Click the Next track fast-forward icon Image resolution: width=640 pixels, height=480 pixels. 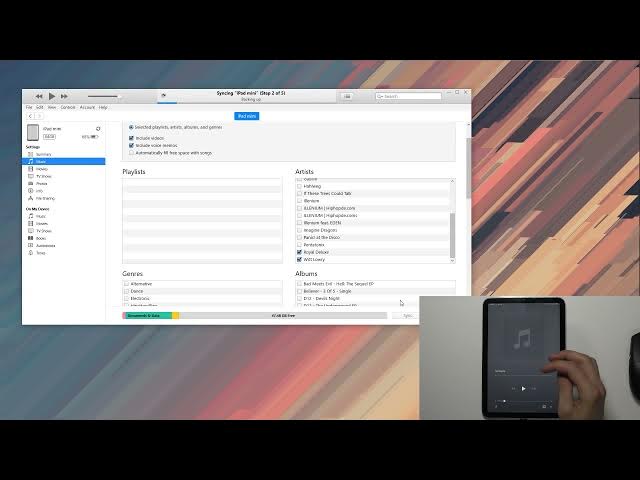(64, 96)
